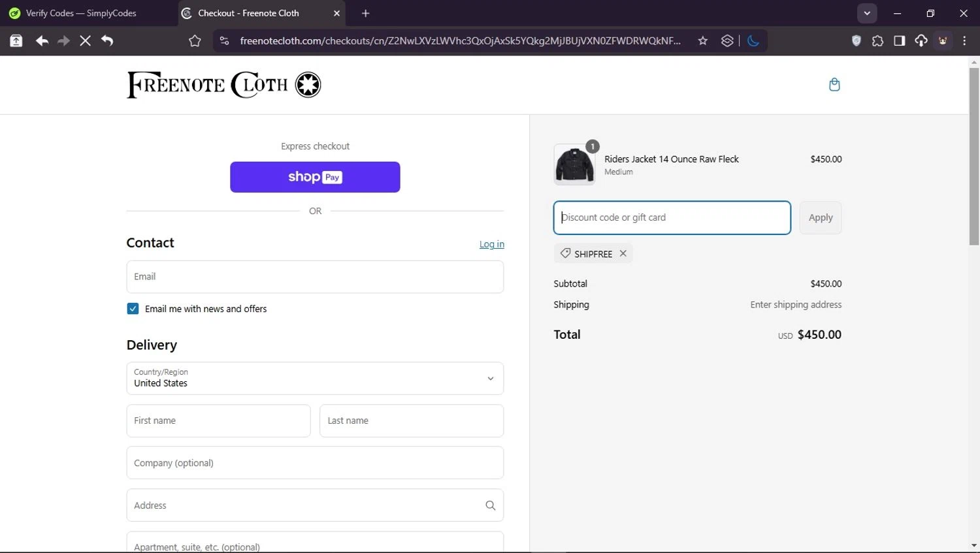Open the tab search dropdown
980x553 pixels.
click(867, 13)
